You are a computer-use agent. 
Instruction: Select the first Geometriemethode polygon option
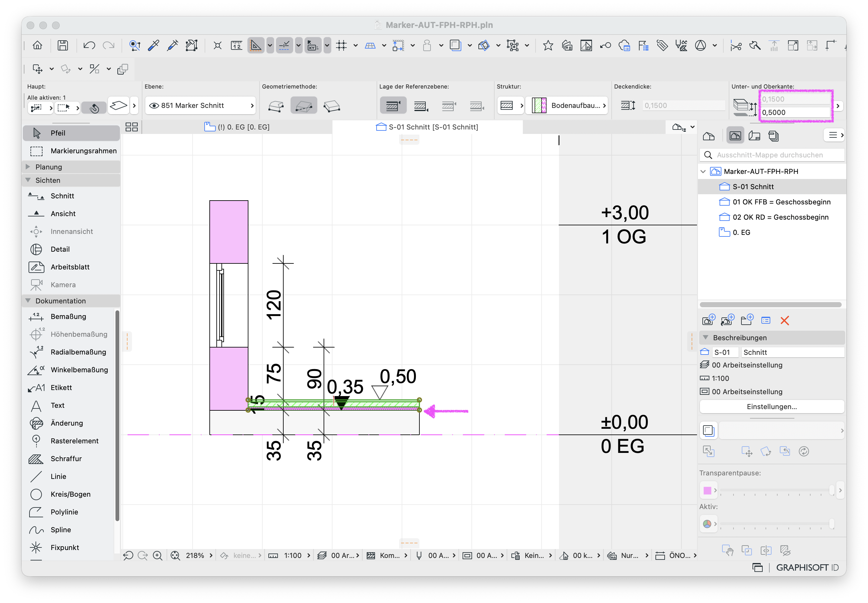click(276, 106)
